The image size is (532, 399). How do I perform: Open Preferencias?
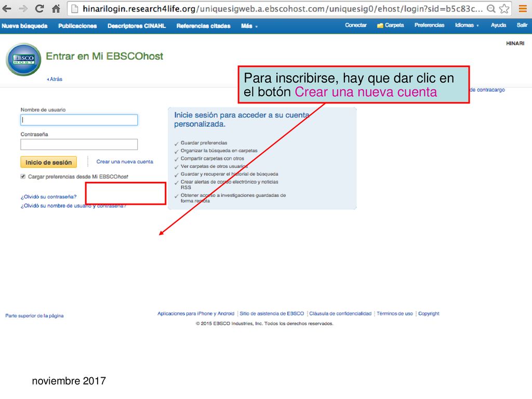click(x=429, y=25)
